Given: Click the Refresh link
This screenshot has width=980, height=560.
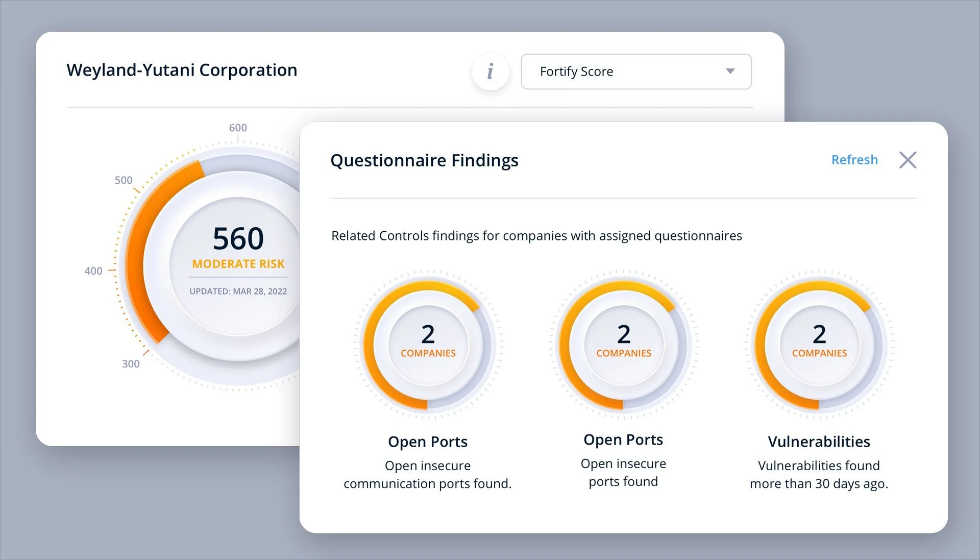Looking at the screenshot, I should tap(854, 160).
